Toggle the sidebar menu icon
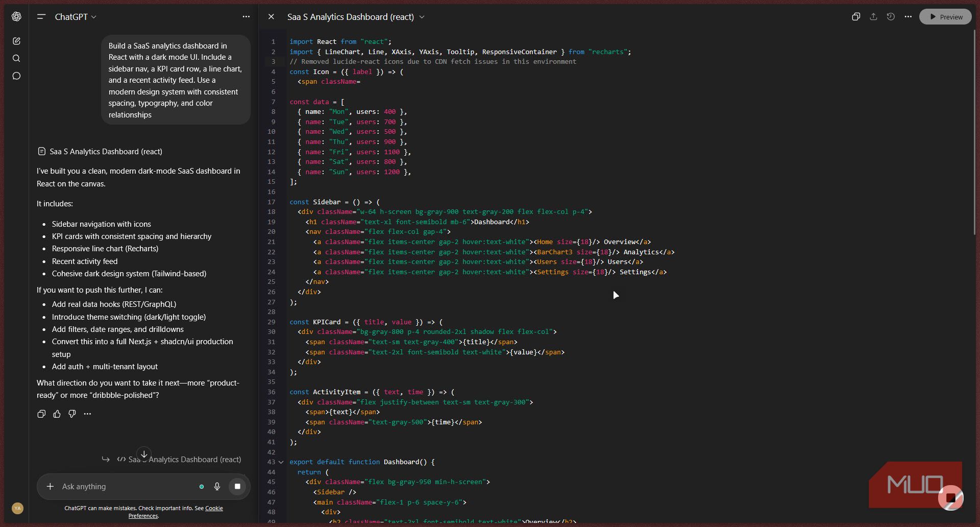Viewport: 980px width, 527px height. (x=41, y=17)
